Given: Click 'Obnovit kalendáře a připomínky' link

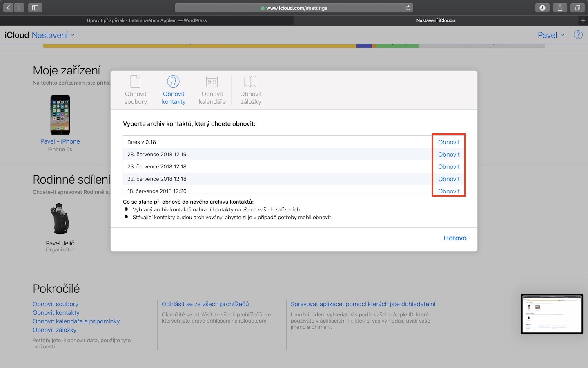Looking at the screenshot, I should (76, 321).
